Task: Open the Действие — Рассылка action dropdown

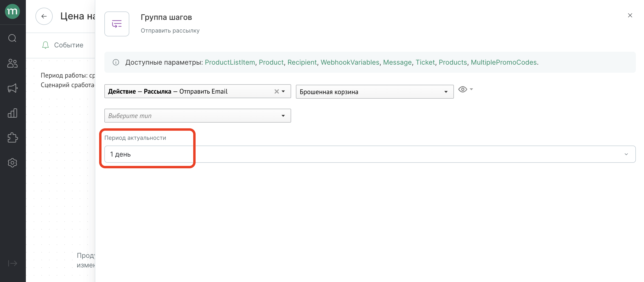Action: tap(198, 91)
